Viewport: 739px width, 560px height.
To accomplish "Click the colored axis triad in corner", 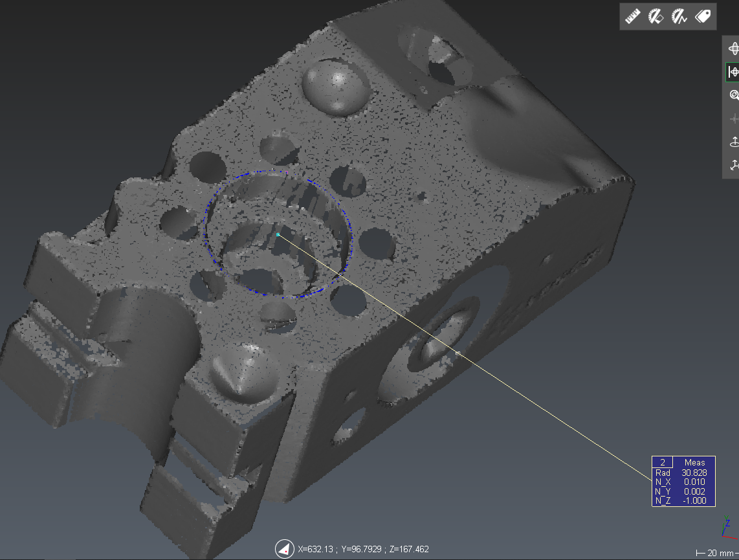I will [x=727, y=528].
